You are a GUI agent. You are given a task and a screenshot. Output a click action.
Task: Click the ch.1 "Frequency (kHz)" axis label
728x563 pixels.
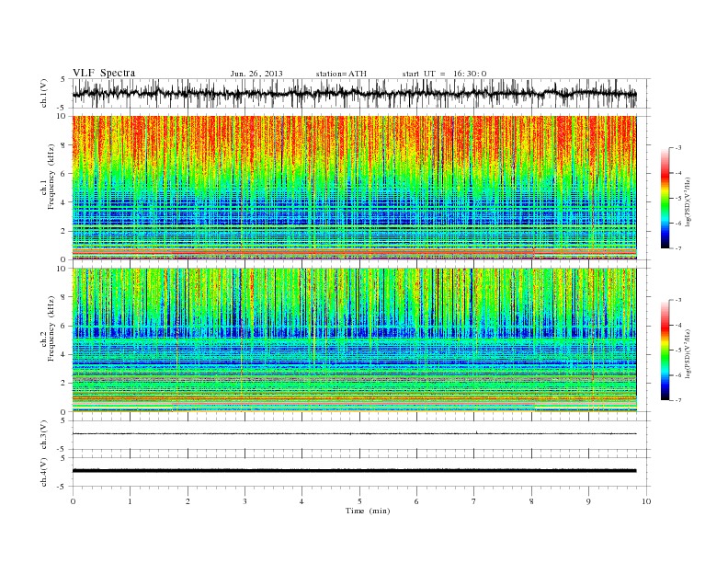click(51, 177)
